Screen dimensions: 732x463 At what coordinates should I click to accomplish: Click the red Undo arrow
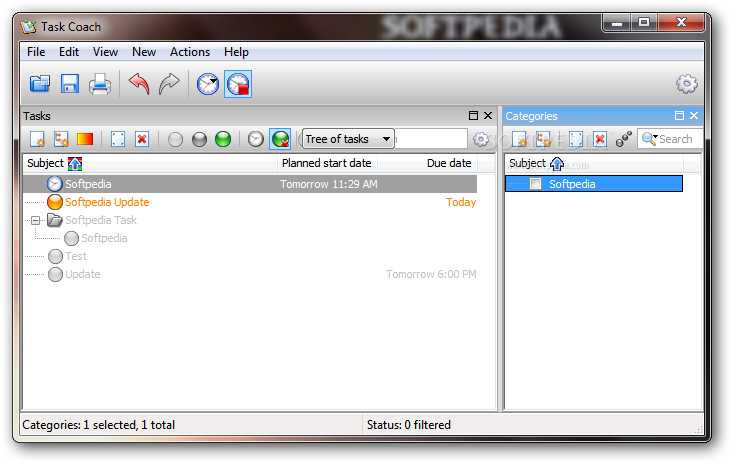139,84
